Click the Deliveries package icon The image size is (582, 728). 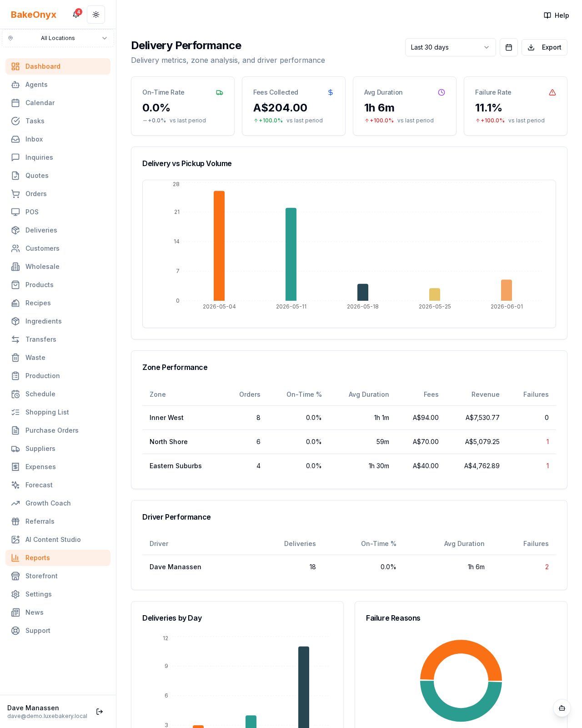15,230
